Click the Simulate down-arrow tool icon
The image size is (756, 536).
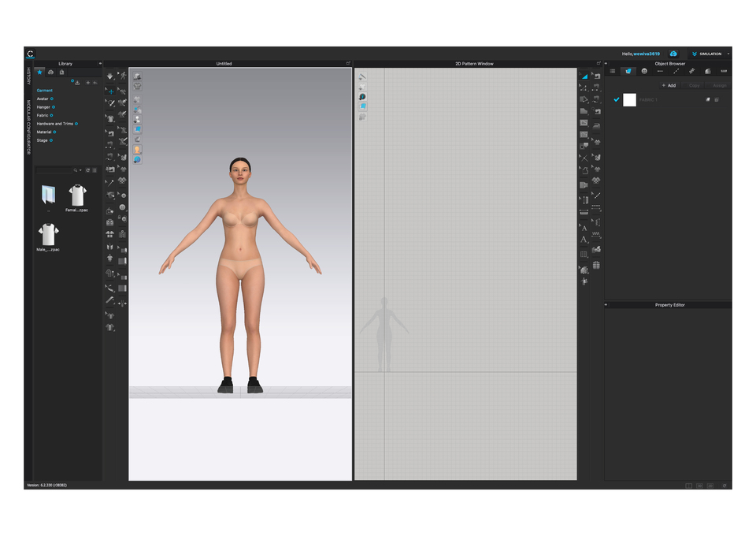click(x=109, y=76)
